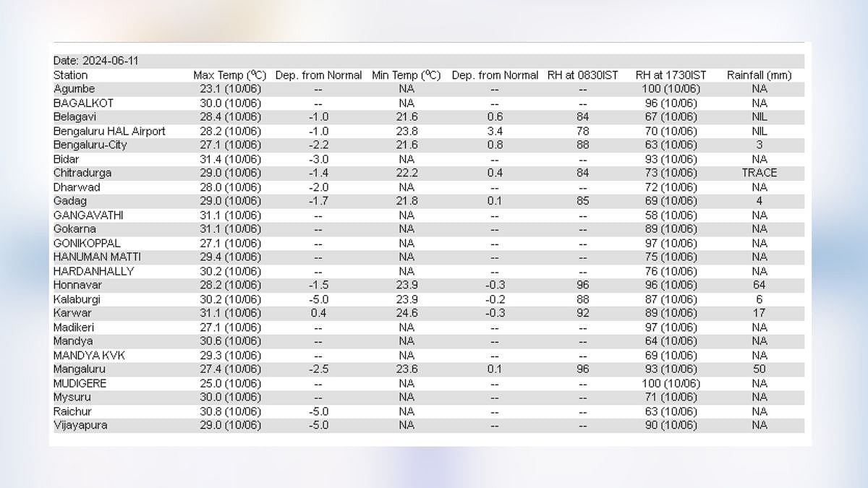
Task: Click Mangaluru's rainfall value of 50
Action: click(759, 369)
